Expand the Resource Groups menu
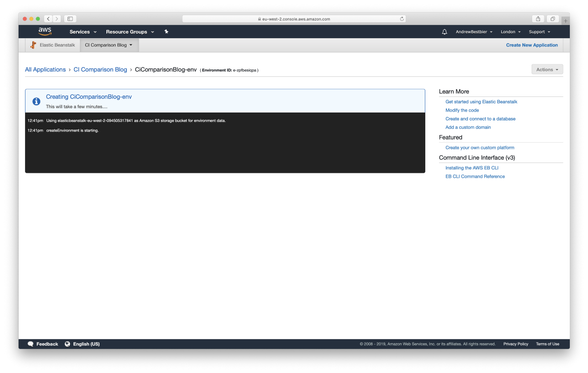This screenshot has height=373, width=588. click(130, 32)
